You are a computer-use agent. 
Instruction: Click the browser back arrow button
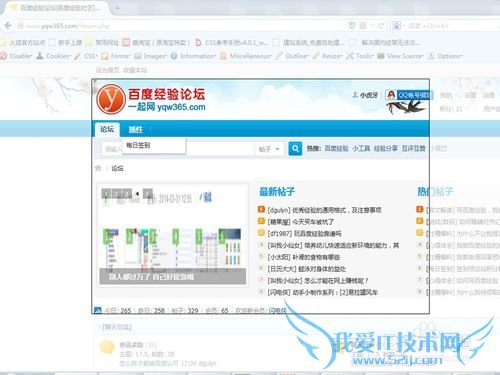[8, 26]
